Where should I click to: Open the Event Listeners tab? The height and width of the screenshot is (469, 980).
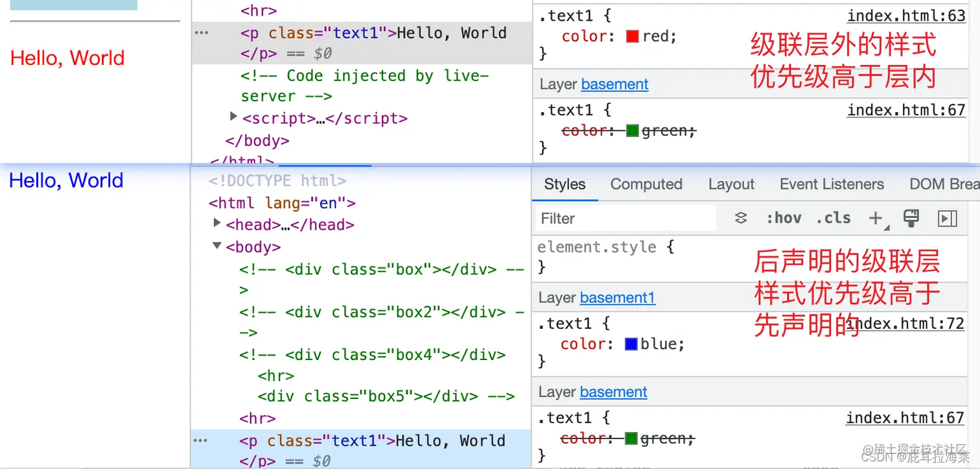coord(832,184)
